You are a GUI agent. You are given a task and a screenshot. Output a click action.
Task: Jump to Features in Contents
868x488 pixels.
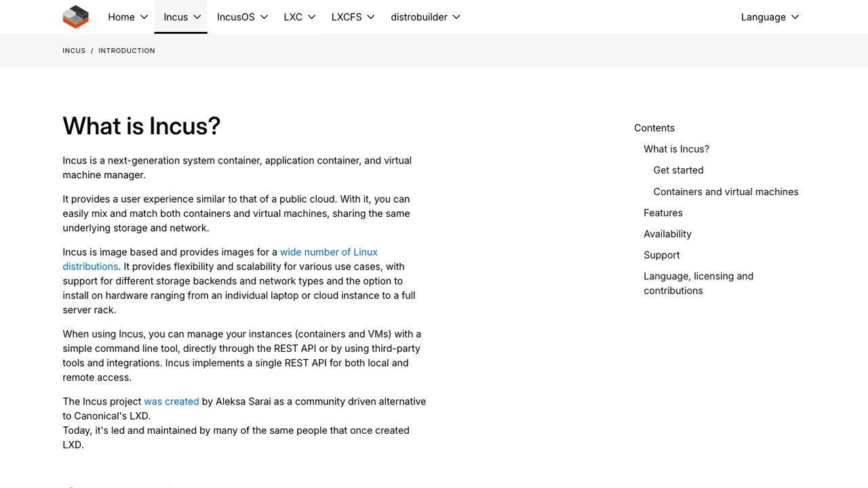[663, 213]
